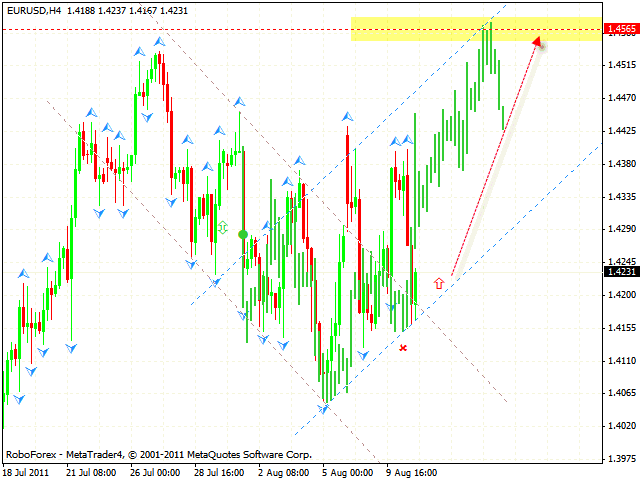Click the EURUSD,H4 chart title
640x480 pixels.
34,11
